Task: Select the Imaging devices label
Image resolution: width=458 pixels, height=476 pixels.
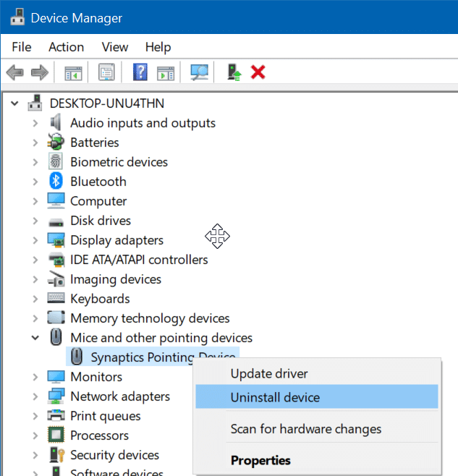Action: click(x=116, y=279)
